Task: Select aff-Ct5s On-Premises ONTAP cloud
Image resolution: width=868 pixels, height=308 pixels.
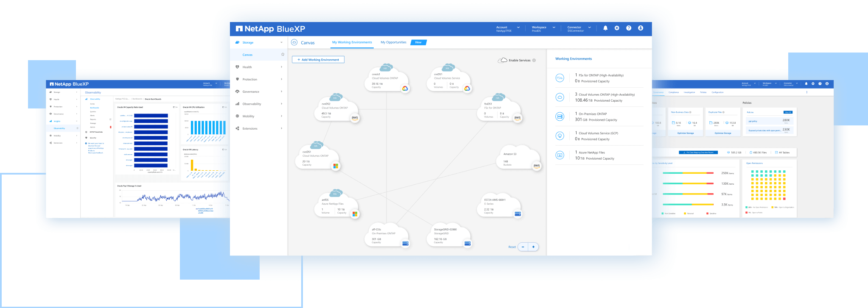Action: coord(386,235)
